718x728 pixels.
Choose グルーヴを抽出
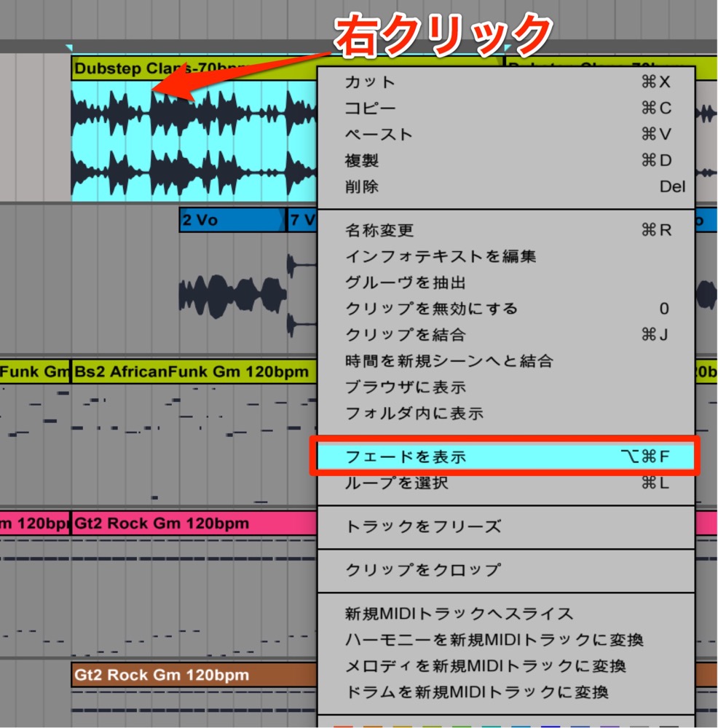pos(506,282)
